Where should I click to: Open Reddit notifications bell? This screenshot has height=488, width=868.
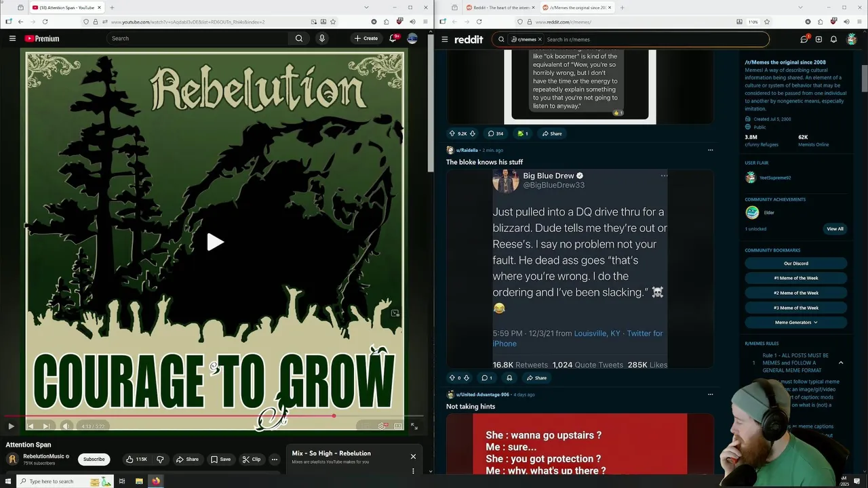(833, 39)
